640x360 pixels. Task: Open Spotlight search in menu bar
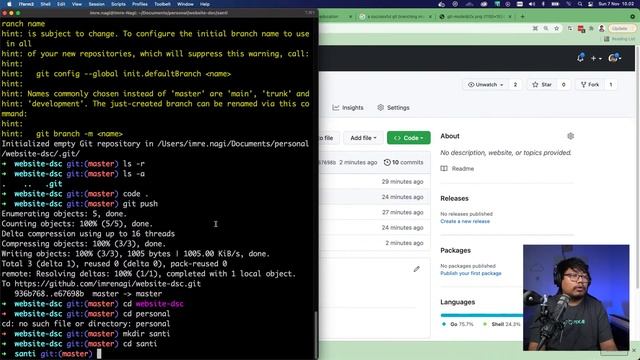[x=580, y=4]
